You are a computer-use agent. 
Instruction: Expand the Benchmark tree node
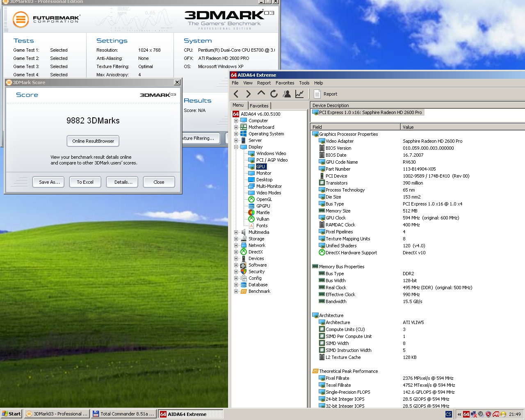pyautogui.click(x=236, y=292)
